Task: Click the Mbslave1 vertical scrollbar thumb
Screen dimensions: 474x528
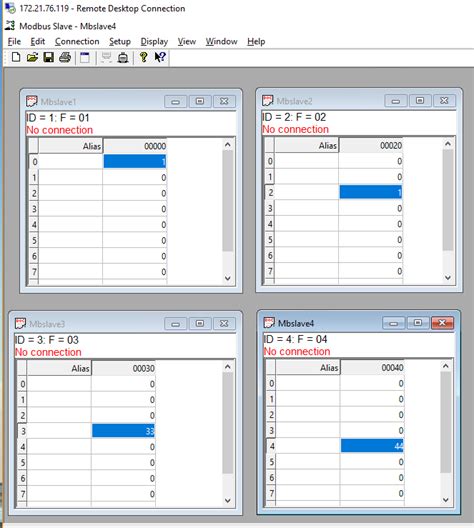Action: tap(228, 200)
